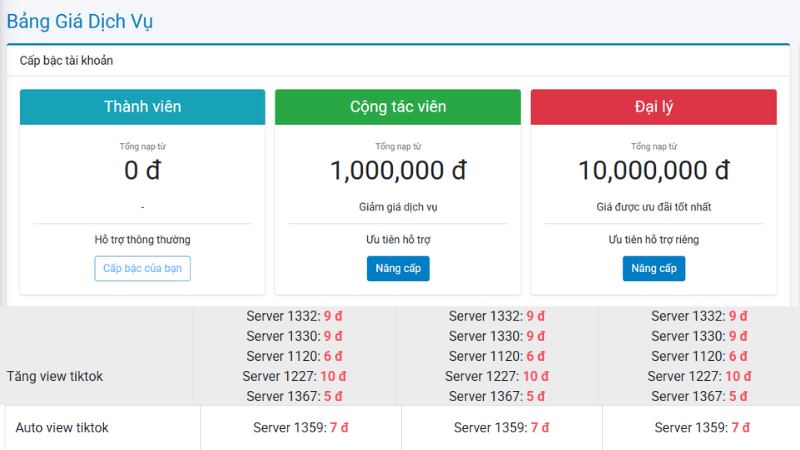
Task: Click the '10,000,000 đ' deposit amount
Action: (654, 170)
